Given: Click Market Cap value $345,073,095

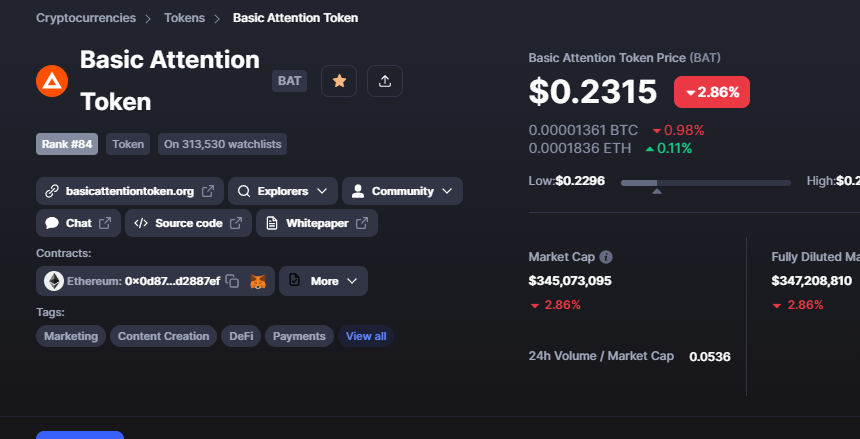Looking at the screenshot, I should [570, 281].
